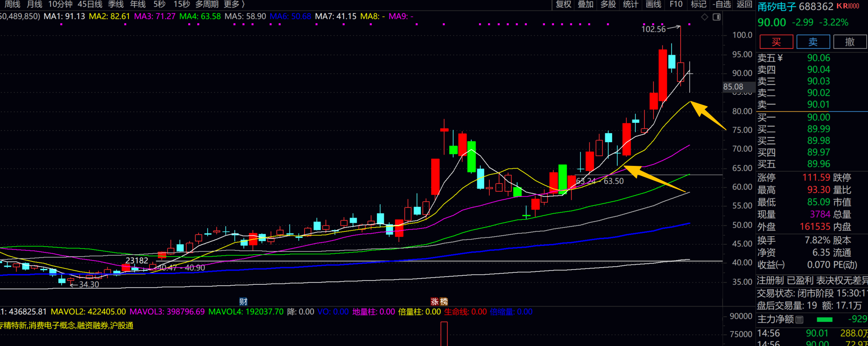The image size is (868, 346).
Task: Click 卖五 ask price 90.06
Action: (818, 58)
